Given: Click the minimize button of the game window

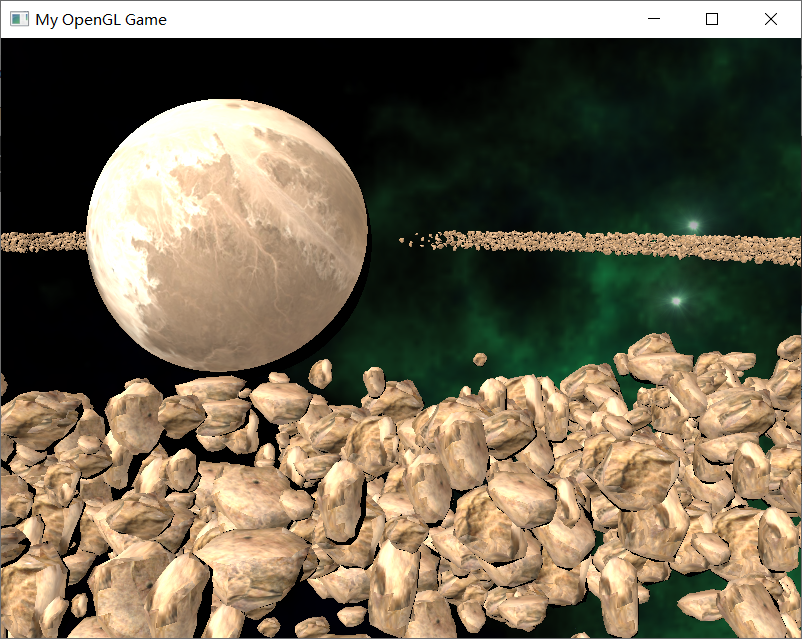Looking at the screenshot, I should click(654, 19).
